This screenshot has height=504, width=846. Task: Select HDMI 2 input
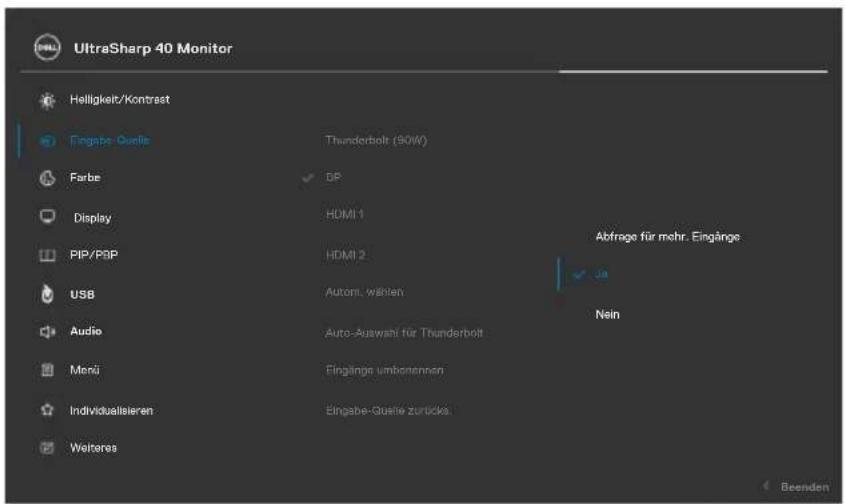[x=345, y=255]
